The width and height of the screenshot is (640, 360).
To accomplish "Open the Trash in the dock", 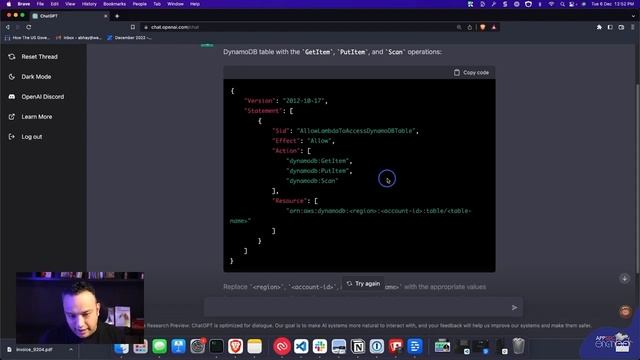I will click(x=518, y=346).
